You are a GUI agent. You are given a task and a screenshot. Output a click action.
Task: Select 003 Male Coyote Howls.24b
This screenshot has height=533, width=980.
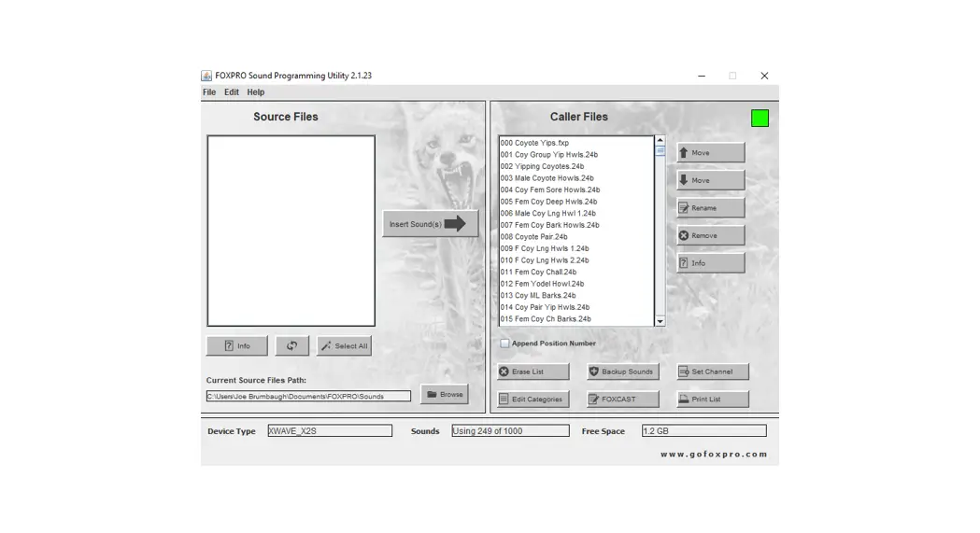pyautogui.click(x=576, y=178)
